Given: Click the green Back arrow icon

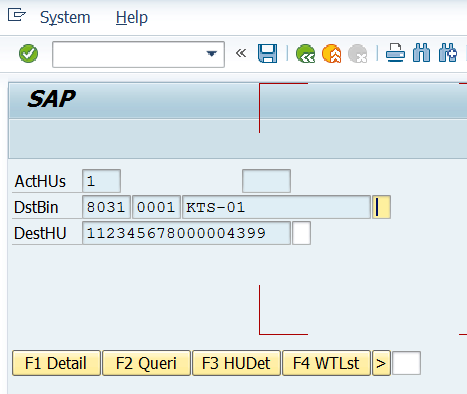Looking at the screenshot, I should [305, 54].
